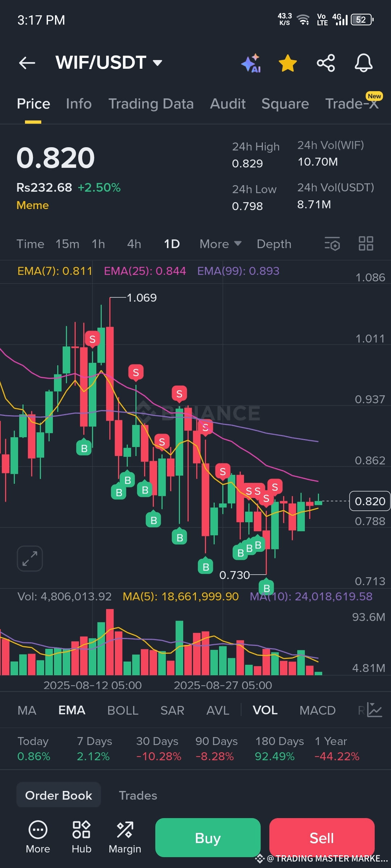Viewport: 391px width, 868px height.
Task: Select the 1h chart interval
Action: (98, 244)
